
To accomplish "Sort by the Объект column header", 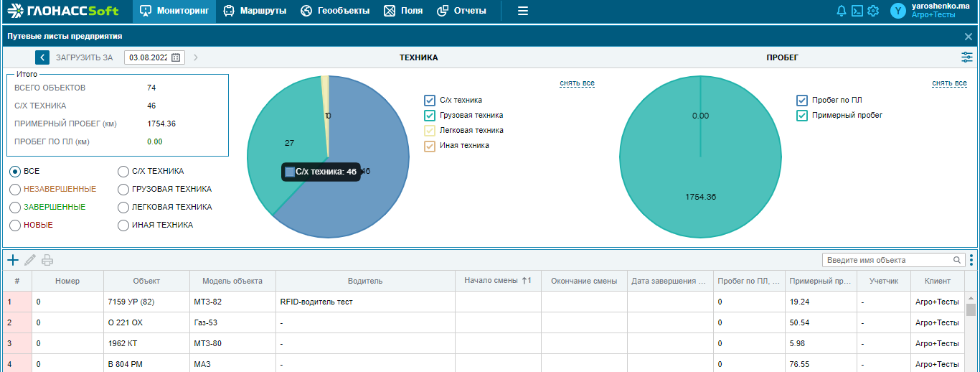I will (146, 281).
